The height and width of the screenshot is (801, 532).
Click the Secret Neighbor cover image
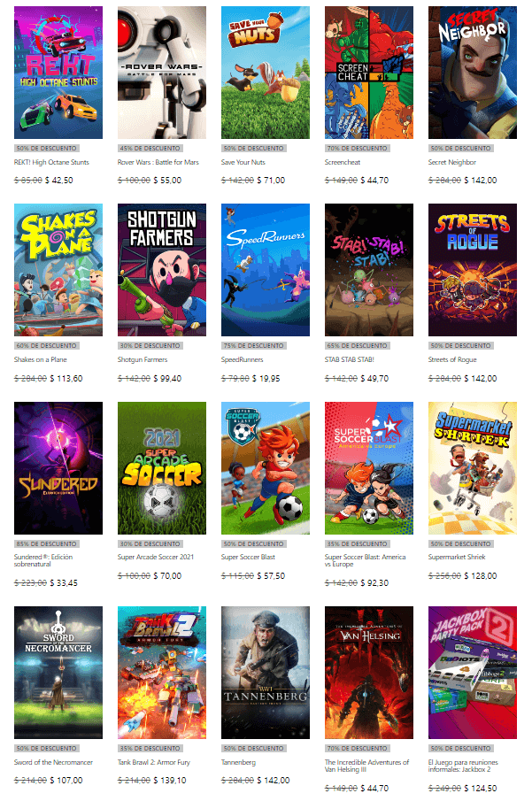tap(473, 73)
